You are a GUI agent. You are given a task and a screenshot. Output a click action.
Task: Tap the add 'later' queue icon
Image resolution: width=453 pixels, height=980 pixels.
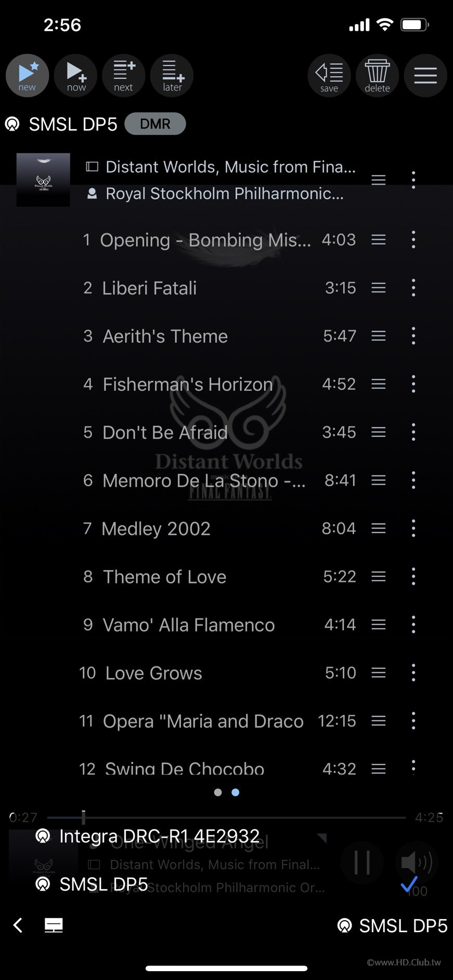(172, 76)
